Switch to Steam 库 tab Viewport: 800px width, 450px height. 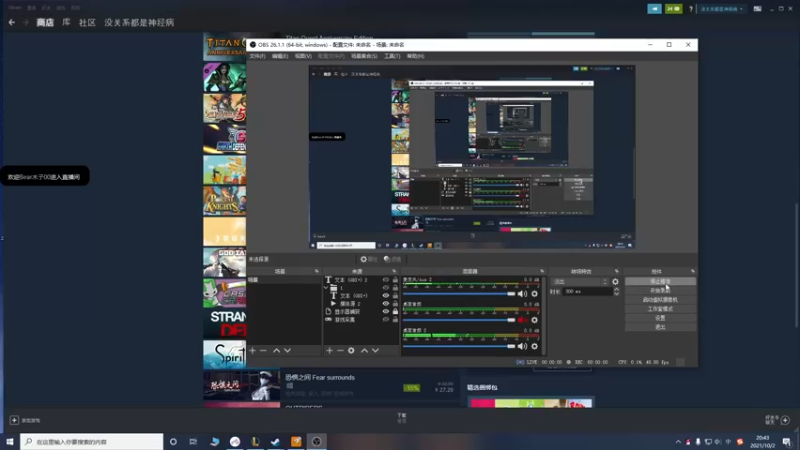tap(66, 22)
